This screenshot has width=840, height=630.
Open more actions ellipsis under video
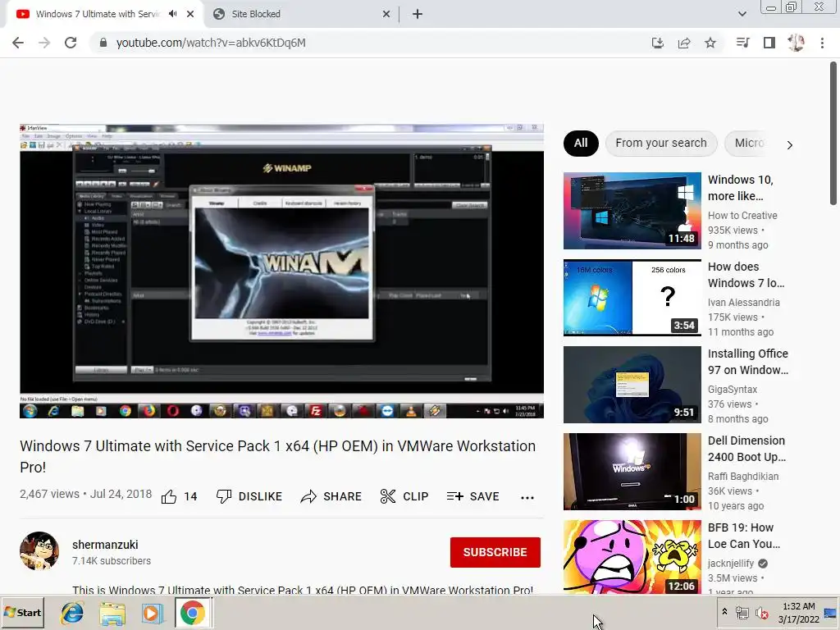[x=527, y=497]
